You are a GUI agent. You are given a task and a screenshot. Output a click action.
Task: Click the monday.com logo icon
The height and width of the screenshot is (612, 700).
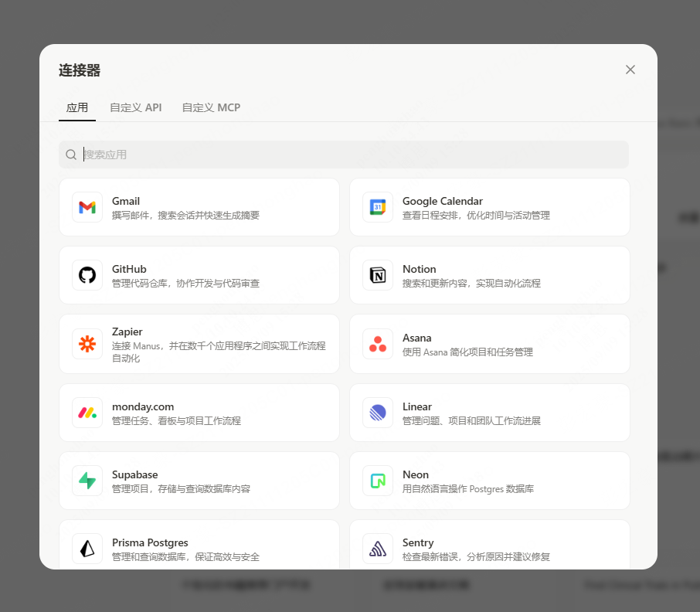(x=87, y=413)
